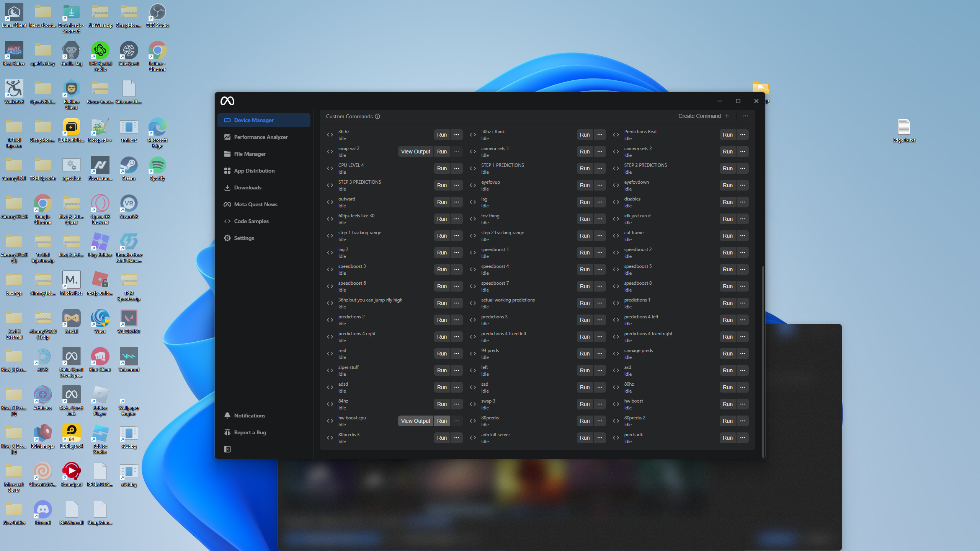Open Notifications bell item
980x551 pixels.
250,416
